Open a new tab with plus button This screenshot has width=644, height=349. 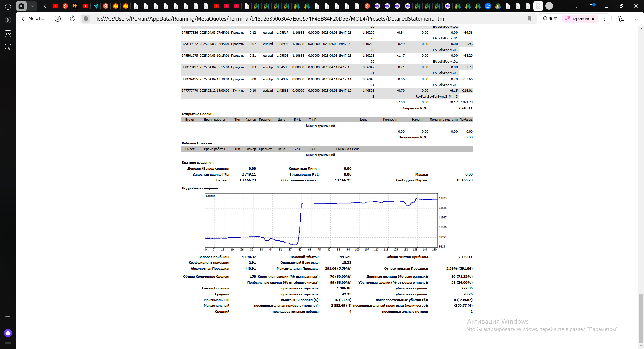tap(549, 6)
